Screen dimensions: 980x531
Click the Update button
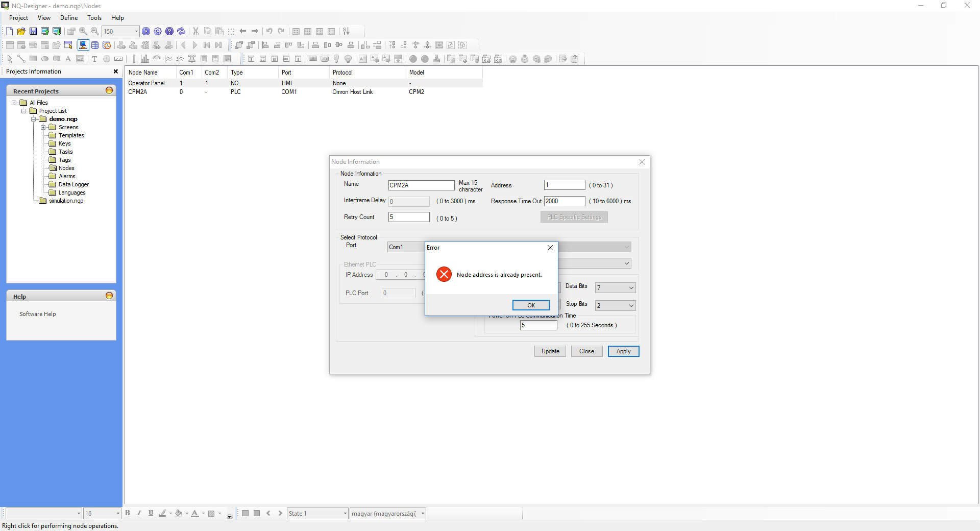550,351
